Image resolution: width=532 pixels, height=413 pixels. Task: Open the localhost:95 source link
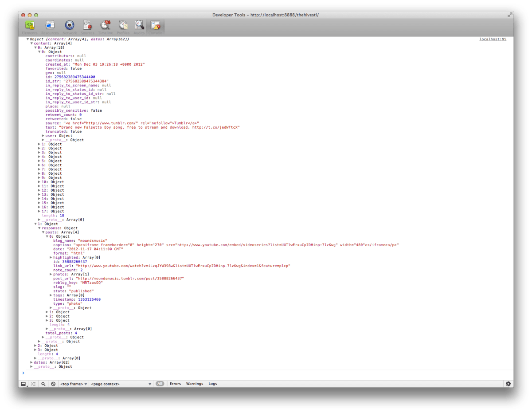click(493, 39)
